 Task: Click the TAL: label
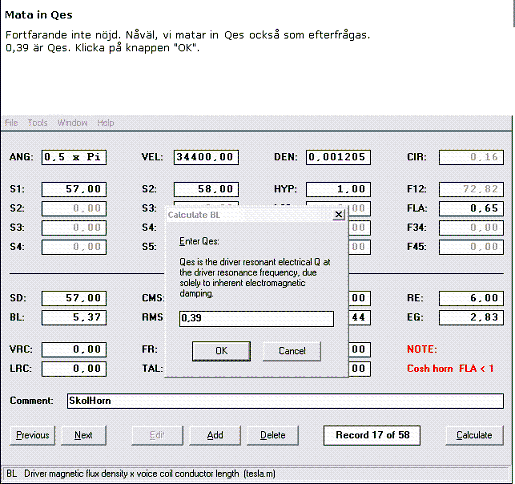click(152, 369)
